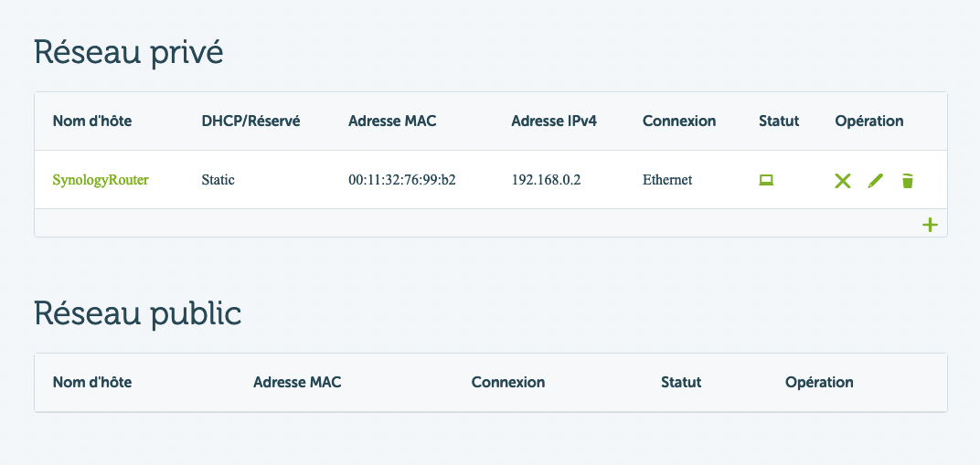Click the Réseau public section heading
Viewport: 980px width, 465px height.
[x=137, y=314]
